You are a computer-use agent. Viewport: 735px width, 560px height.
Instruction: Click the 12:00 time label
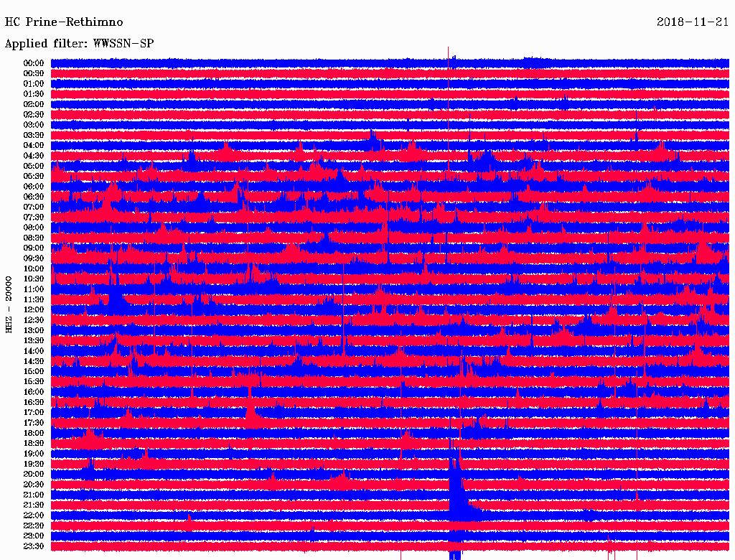point(34,310)
